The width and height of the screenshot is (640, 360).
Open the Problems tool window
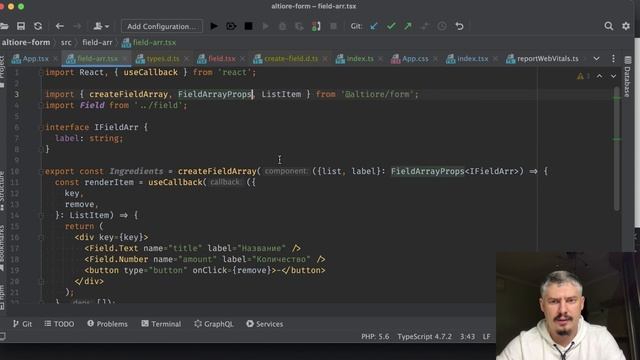[107, 324]
